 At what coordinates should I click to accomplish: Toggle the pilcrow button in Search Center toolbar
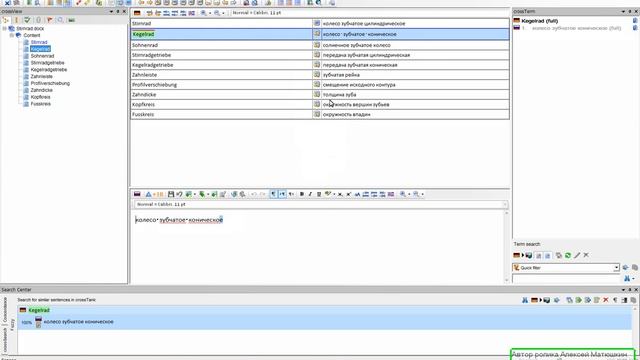pos(615,300)
